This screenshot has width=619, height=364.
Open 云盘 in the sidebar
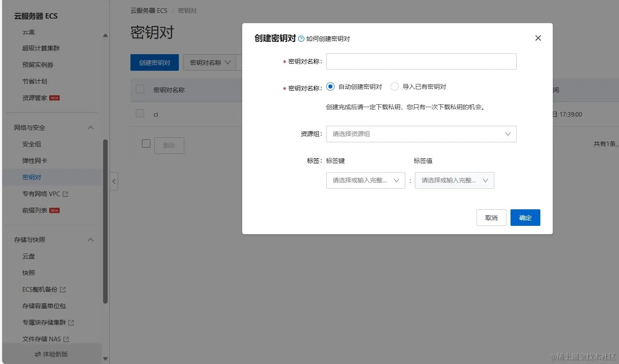click(29, 256)
